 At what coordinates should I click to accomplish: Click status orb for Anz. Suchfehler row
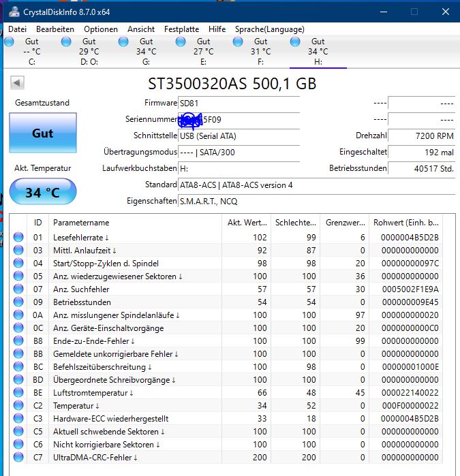18,289
